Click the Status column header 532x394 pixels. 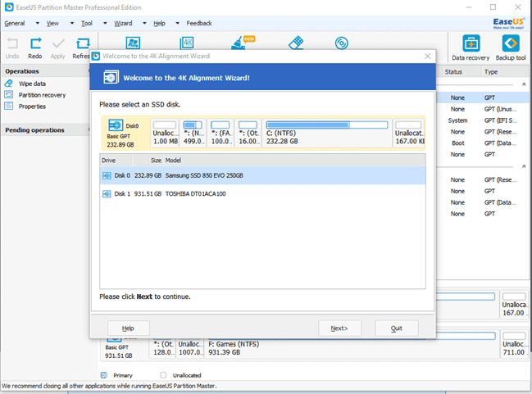tap(458, 72)
